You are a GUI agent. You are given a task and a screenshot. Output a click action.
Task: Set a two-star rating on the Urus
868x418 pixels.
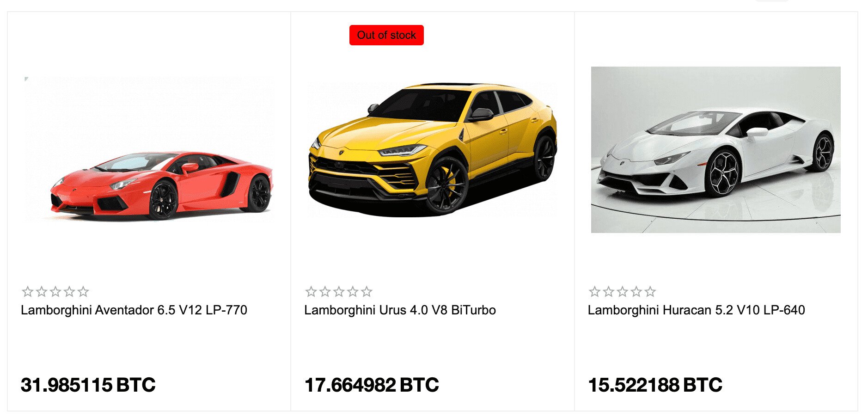(324, 292)
